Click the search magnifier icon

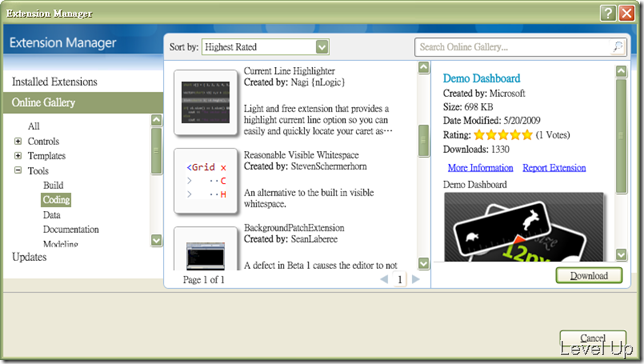tap(617, 47)
